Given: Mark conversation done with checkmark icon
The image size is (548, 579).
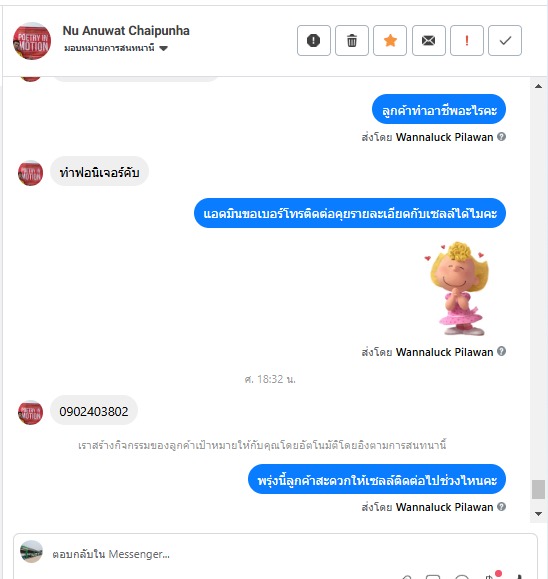Looking at the screenshot, I should coord(505,40).
